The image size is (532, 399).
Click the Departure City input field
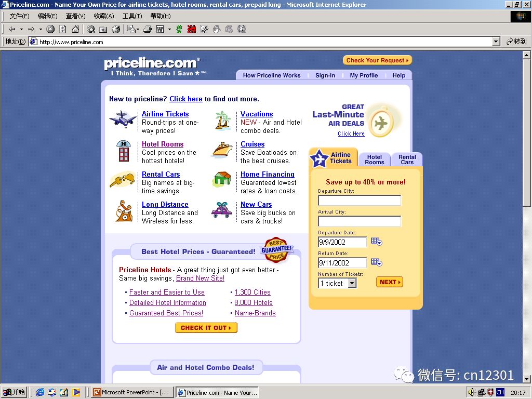click(360, 200)
